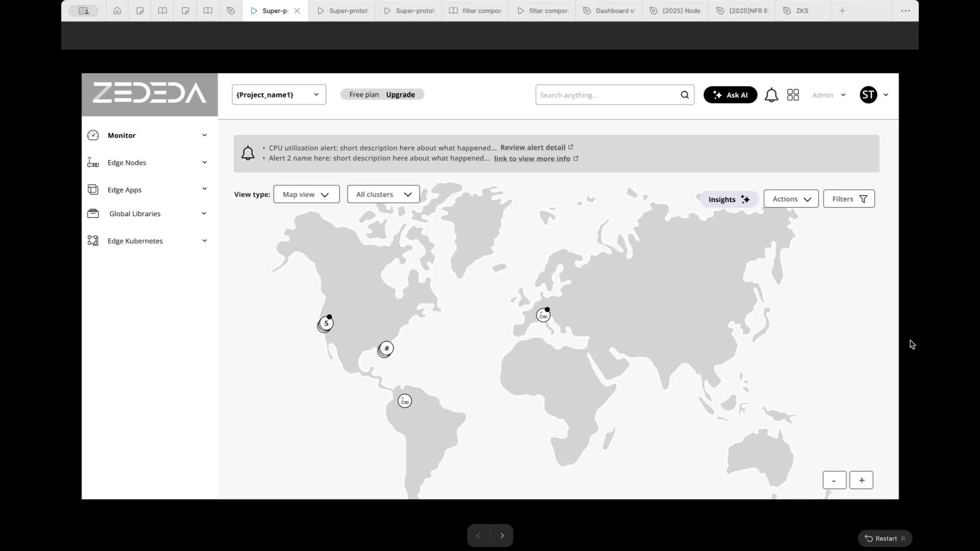Click the search magnifier icon
The image size is (980, 551).
click(684, 95)
